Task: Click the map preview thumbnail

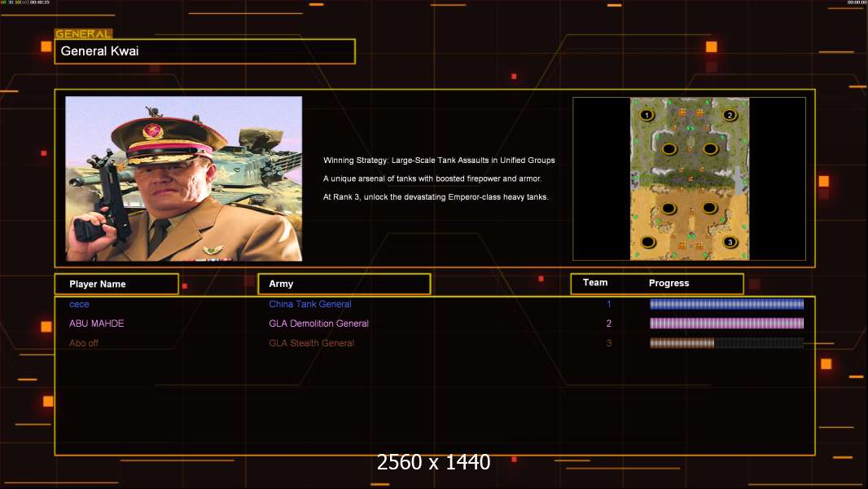Action: click(x=689, y=178)
